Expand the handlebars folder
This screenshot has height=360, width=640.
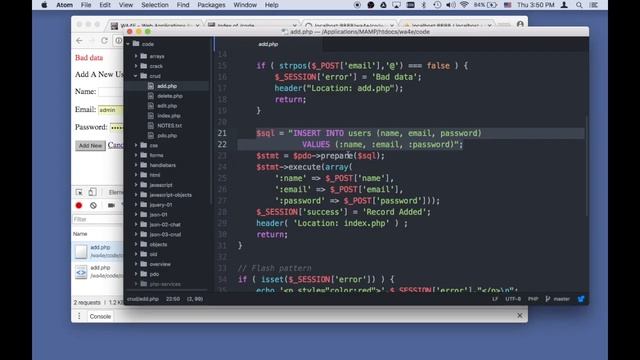(136, 165)
